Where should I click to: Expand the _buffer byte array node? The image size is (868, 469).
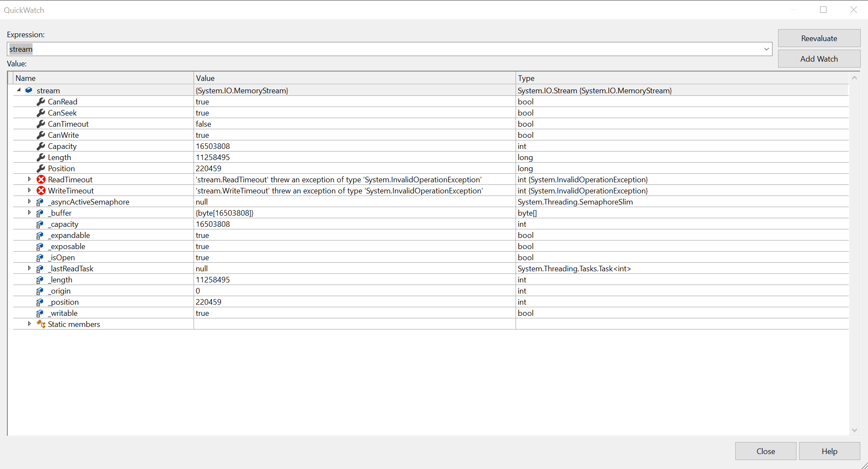click(x=29, y=213)
